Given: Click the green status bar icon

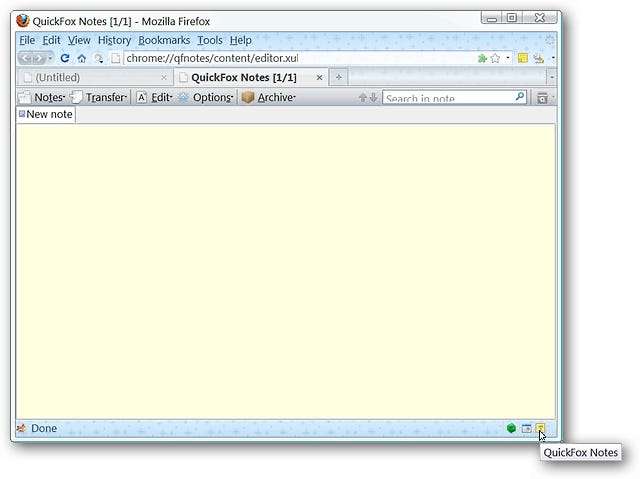Looking at the screenshot, I should pyautogui.click(x=511, y=428).
